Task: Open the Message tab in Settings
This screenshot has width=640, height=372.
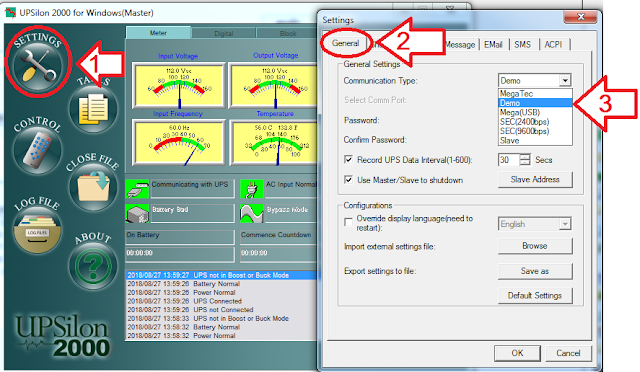Action: pyautogui.click(x=460, y=45)
